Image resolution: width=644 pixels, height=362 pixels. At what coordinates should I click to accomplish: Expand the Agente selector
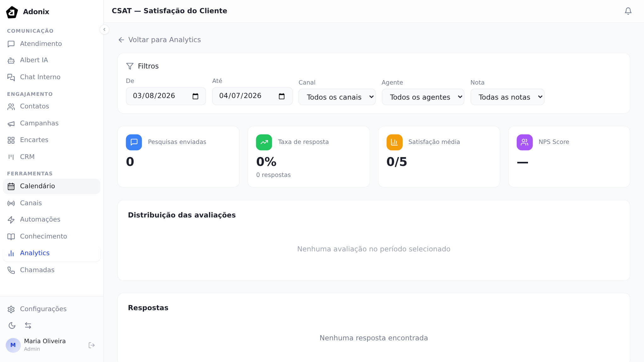tap(423, 97)
